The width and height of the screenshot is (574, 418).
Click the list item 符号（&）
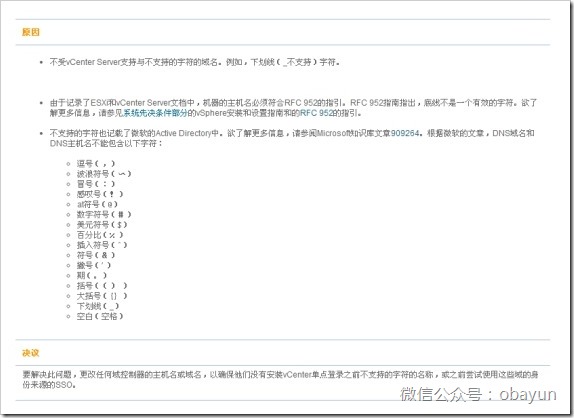tap(96, 255)
